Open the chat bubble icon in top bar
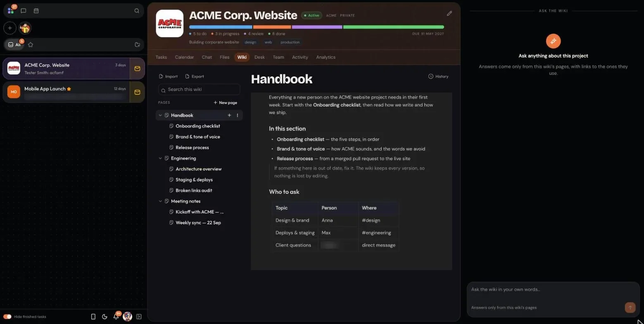Image resolution: width=644 pixels, height=324 pixels. (x=24, y=11)
